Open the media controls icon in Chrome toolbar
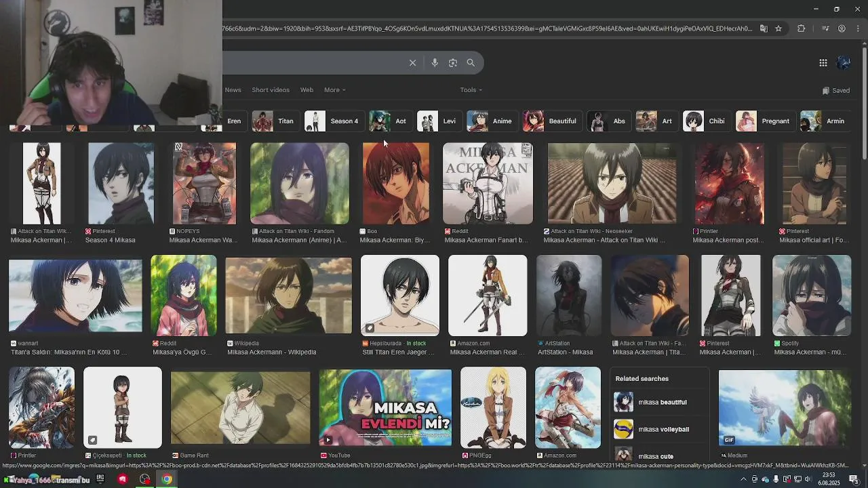 coord(825,28)
